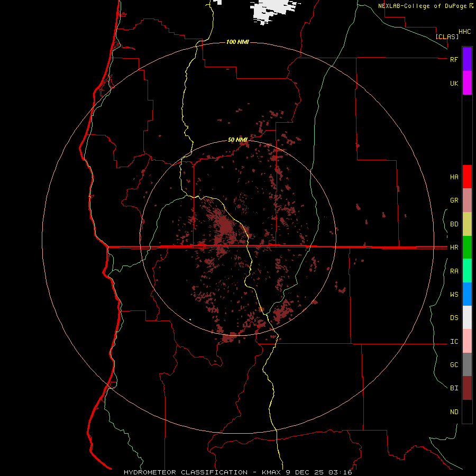Click the purple RF color swatch
Screen dimensions: 476x476
click(x=467, y=59)
